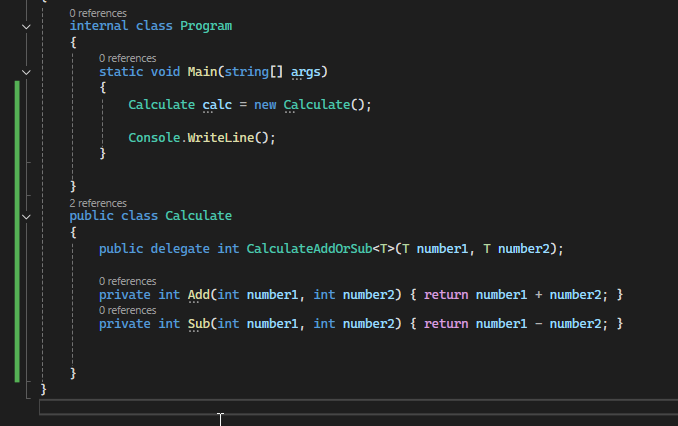The width and height of the screenshot is (678, 426).
Task: Open '0 references' CodeLens above Sub method
Action: click(x=128, y=310)
